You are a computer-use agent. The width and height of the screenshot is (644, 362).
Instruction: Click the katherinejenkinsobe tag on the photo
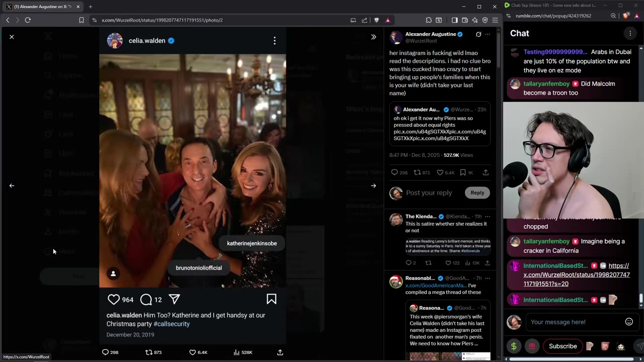click(252, 243)
